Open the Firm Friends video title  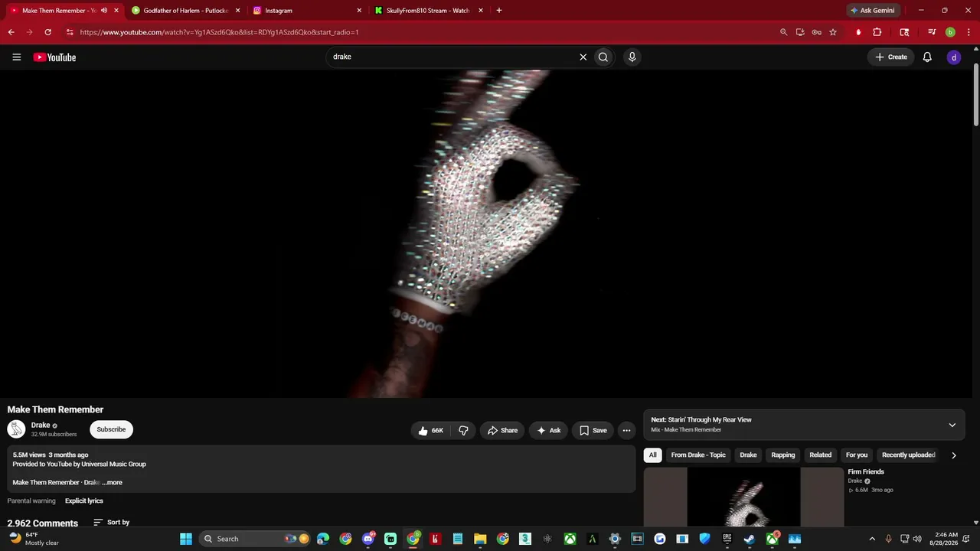866,472
